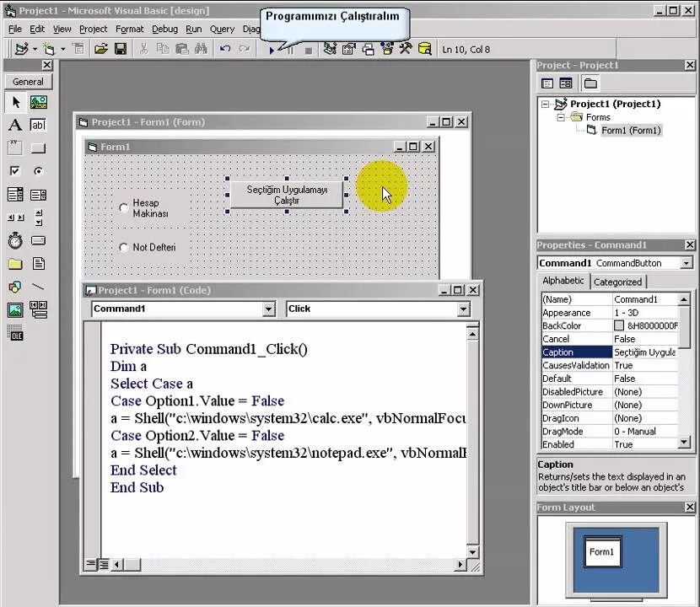Select the Shape tool in toolbox
This screenshot has height=607, width=700.
[16, 287]
